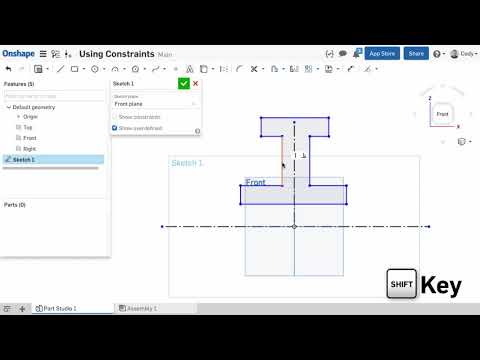Click the add new tab plus icon
The height and width of the screenshot is (360, 480).
tap(22, 309)
